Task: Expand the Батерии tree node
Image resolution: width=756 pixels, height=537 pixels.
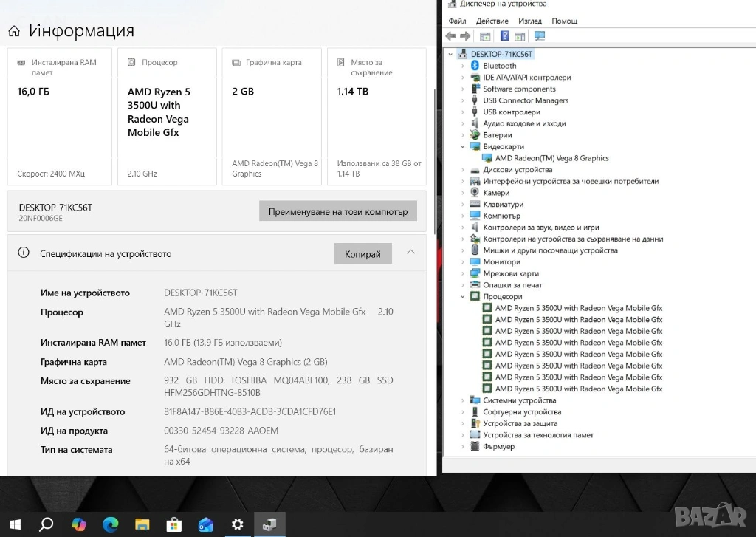Action: coord(463,135)
